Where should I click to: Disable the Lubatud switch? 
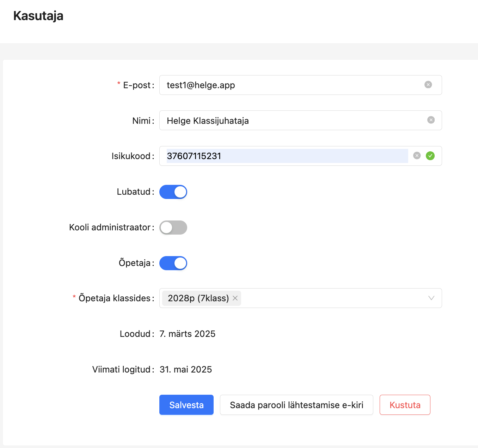tap(173, 192)
